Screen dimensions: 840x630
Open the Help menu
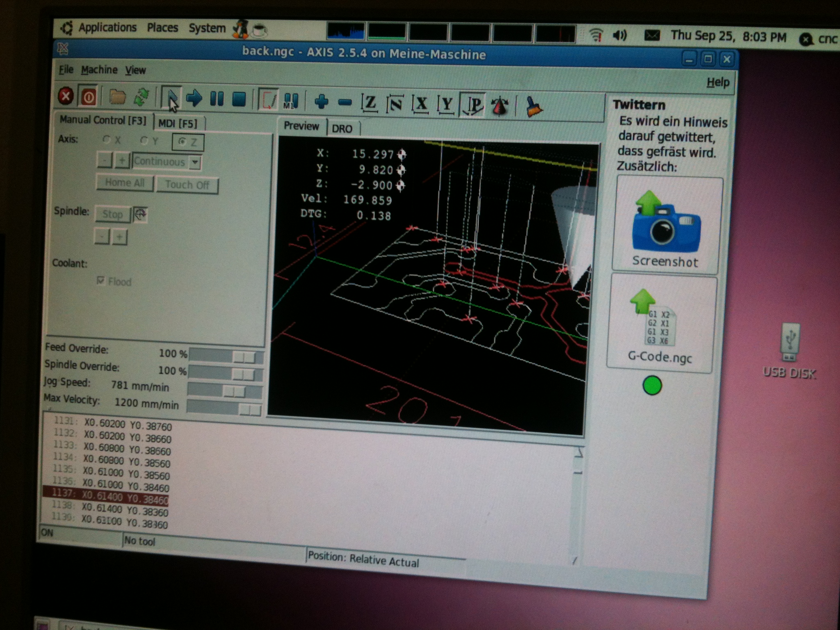[718, 82]
